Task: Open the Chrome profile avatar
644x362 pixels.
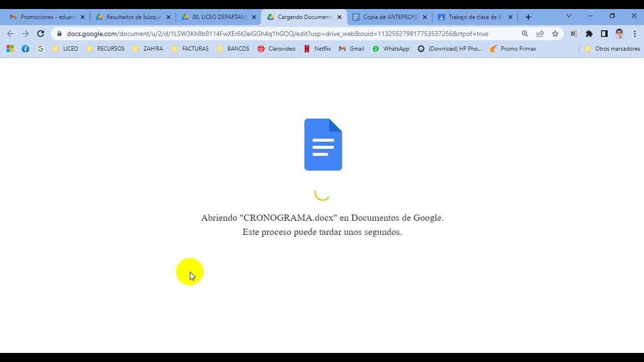Action: pos(619,34)
